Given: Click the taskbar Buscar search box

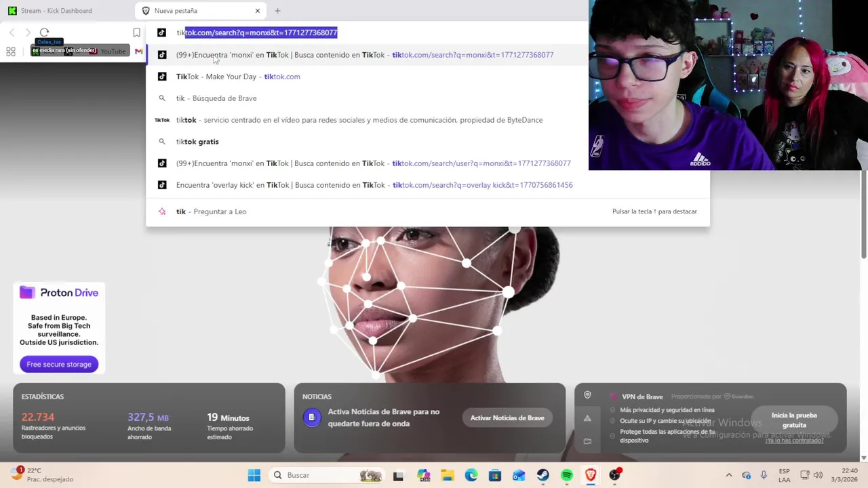Looking at the screenshot, I should [x=328, y=475].
